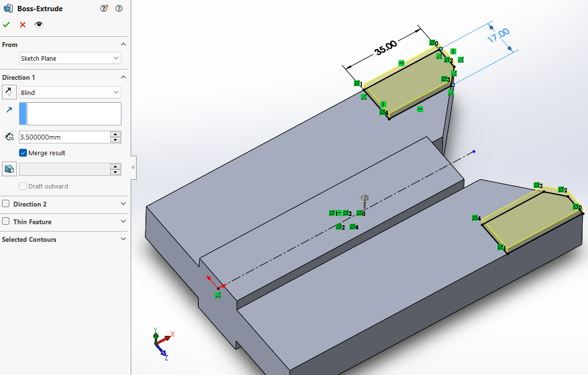
Task: Collapse the Direction 1 section
Action: pyautogui.click(x=123, y=77)
